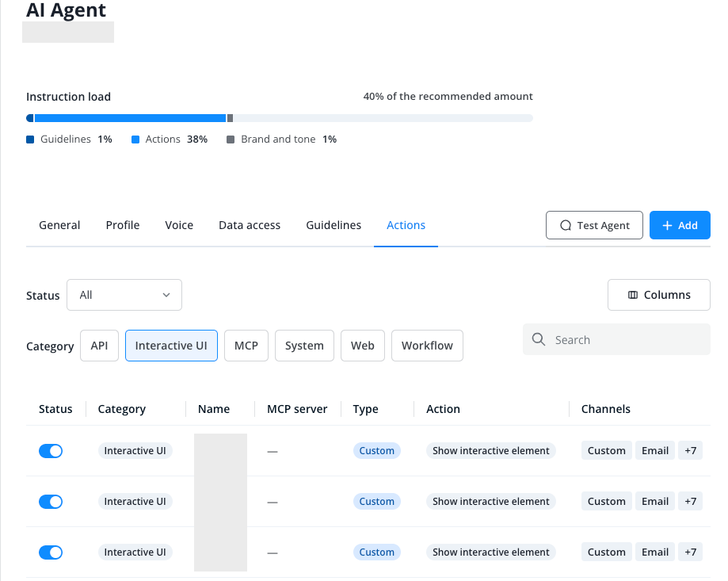
Task: Click the Name column header
Action: (214, 409)
